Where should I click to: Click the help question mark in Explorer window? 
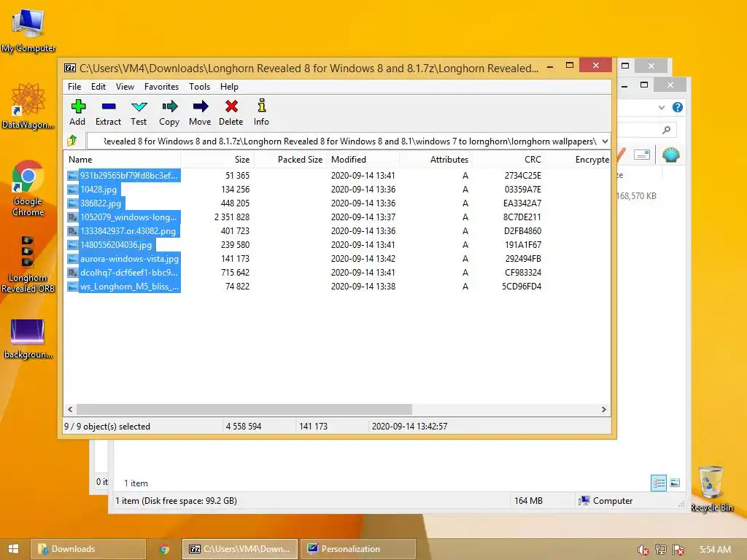(x=678, y=107)
